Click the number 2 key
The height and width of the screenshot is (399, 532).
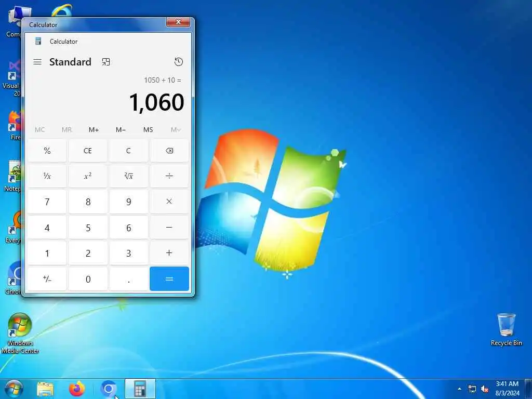(x=88, y=253)
